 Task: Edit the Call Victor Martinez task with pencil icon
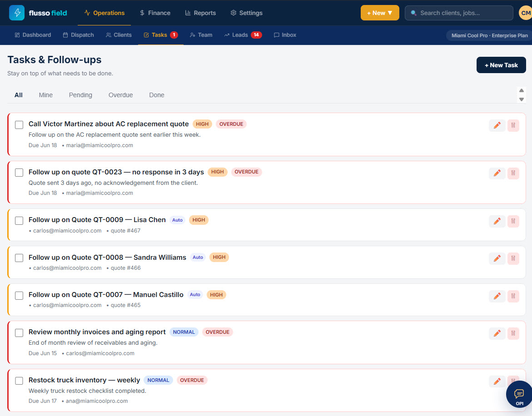497,125
